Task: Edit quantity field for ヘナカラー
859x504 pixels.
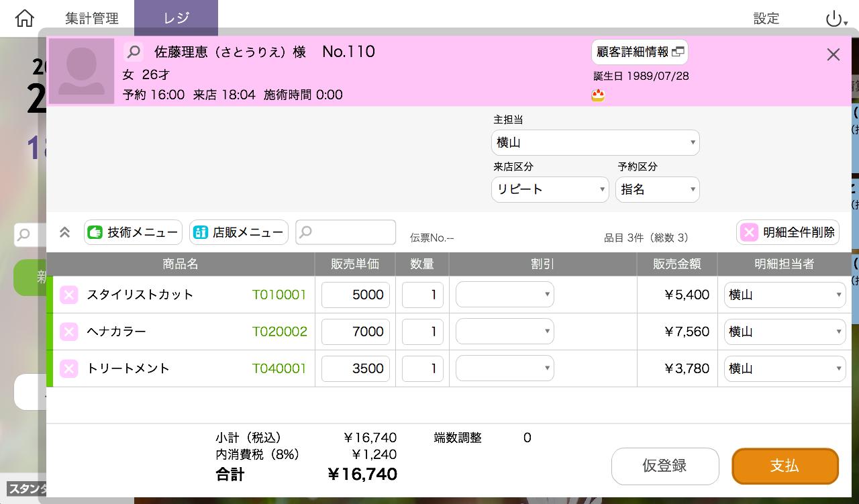Action: click(423, 332)
